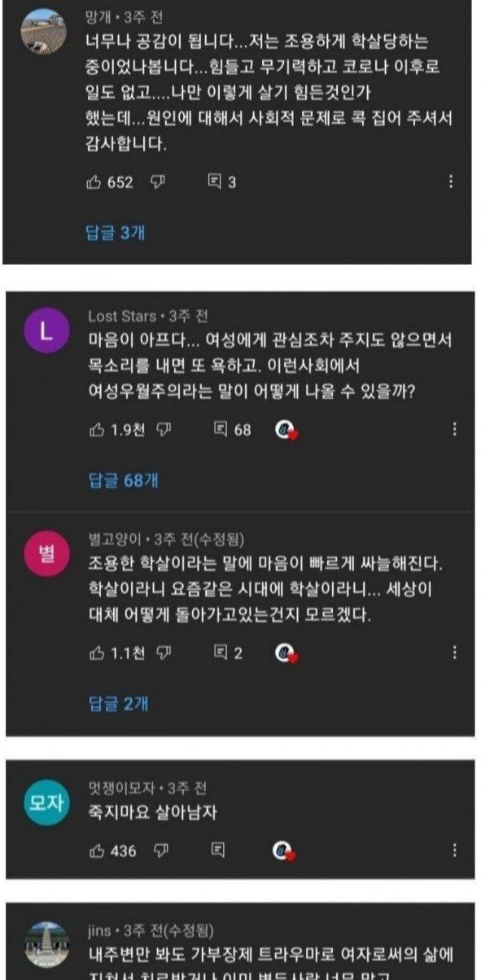The image size is (490, 980).
Task: Like 별고양이's comment with 1.1천 likes
Action: pyautogui.click(x=96, y=652)
